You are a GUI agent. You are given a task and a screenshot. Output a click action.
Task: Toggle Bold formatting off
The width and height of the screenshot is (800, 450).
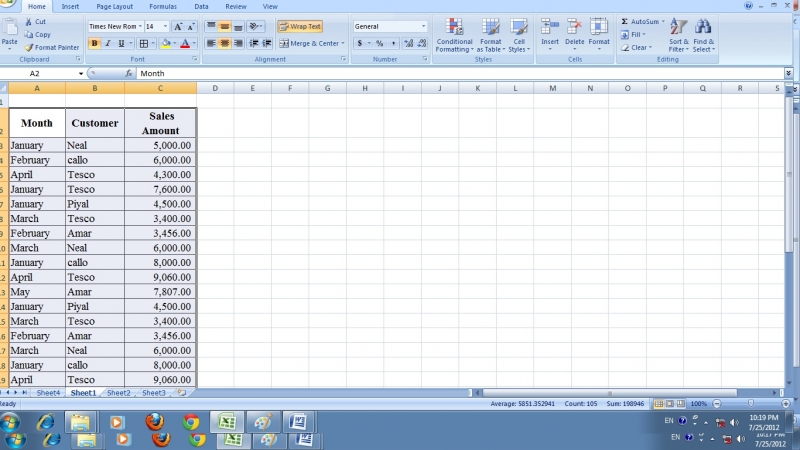point(95,43)
